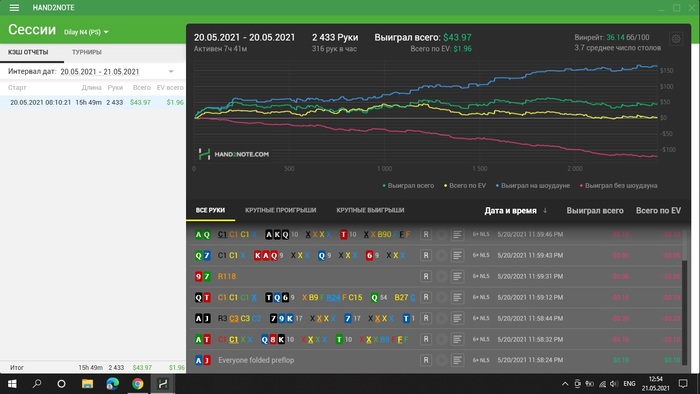Sort hands by 'Выиграл всего' column
700x394 pixels.
tap(595, 211)
